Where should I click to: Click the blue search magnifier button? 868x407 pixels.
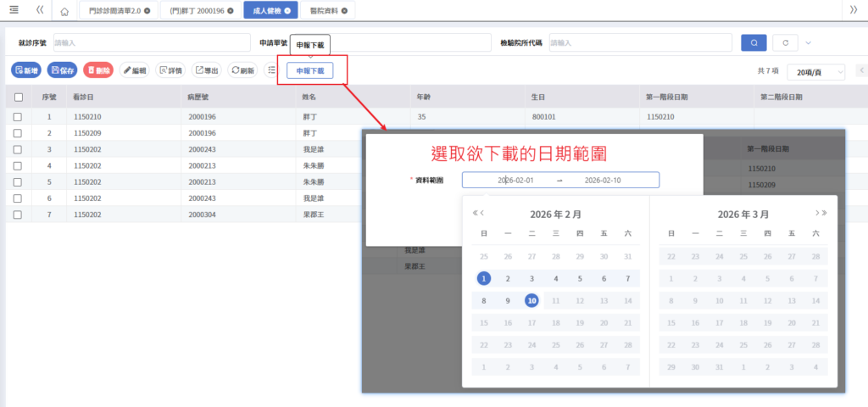click(x=753, y=42)
